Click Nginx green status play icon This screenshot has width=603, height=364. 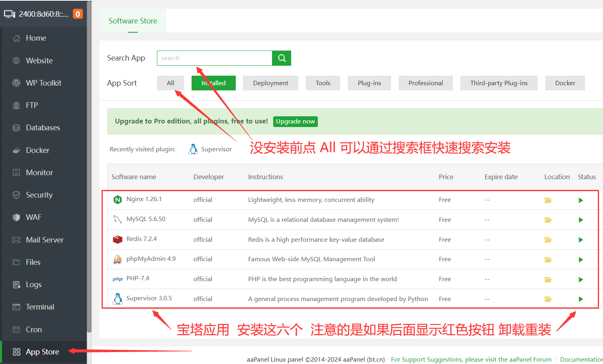581,200
